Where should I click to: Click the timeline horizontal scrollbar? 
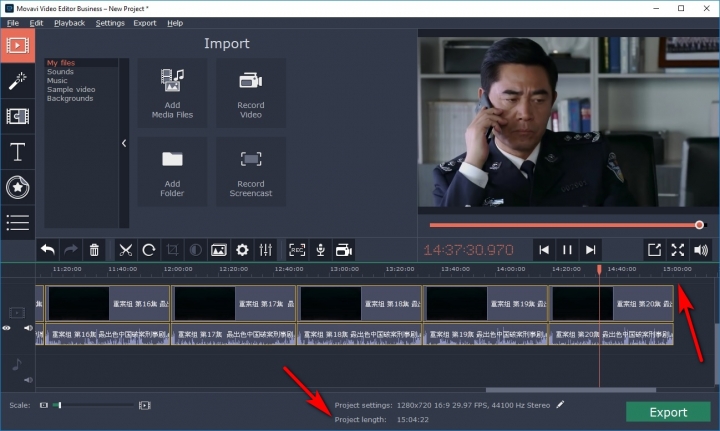[571, 390]
